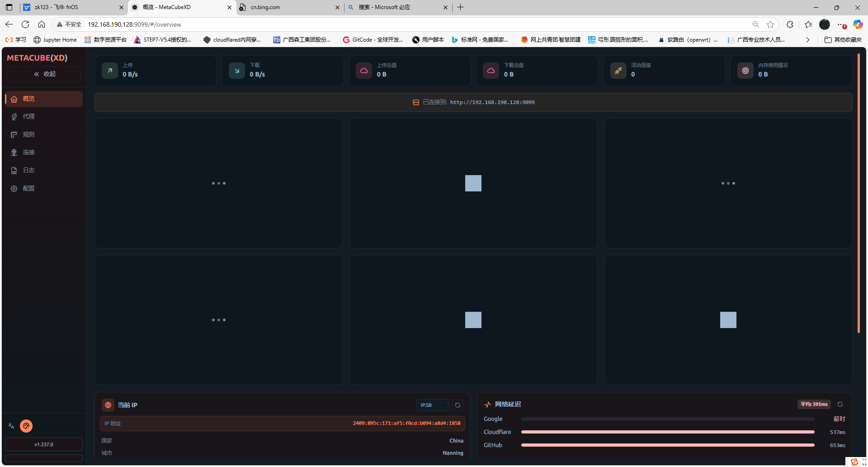Open the 代理 proxies page

[44, 117]
